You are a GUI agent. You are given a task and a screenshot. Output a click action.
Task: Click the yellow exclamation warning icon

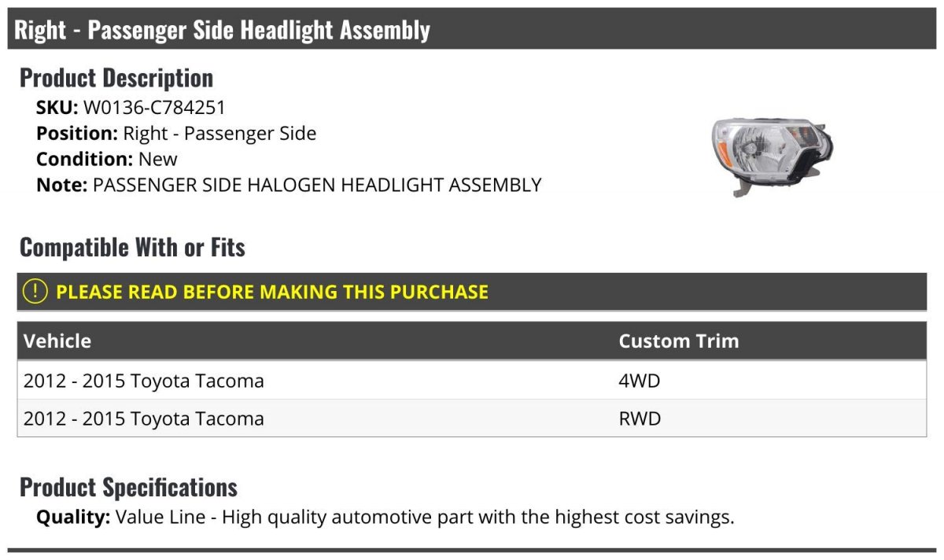(35, 292)
